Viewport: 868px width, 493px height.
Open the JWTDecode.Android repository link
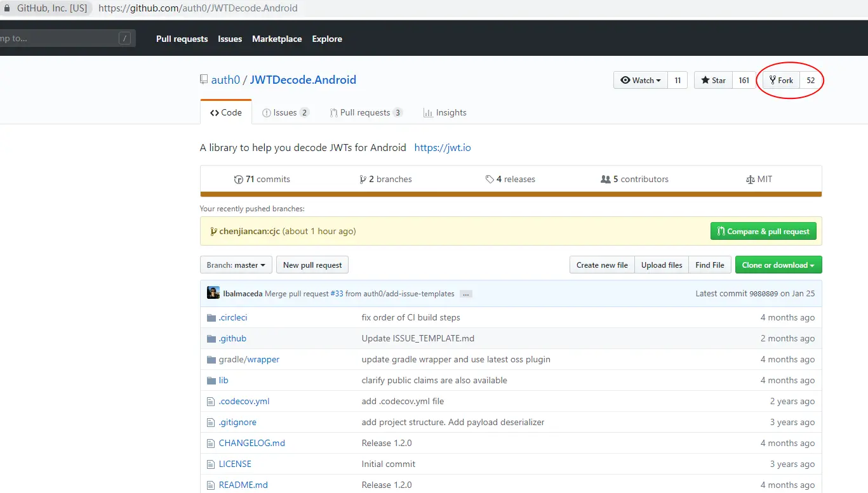(x=303, y=80)
